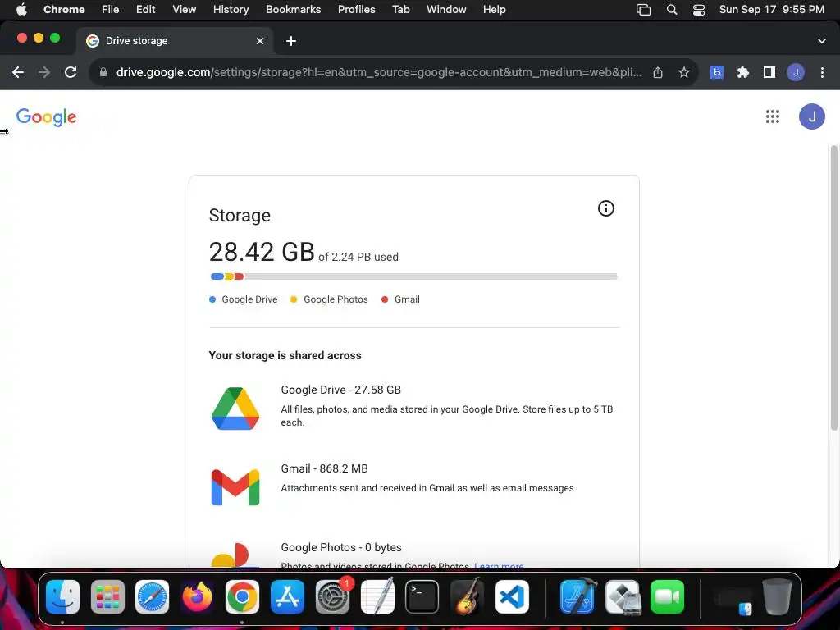This screenshot has width=840, height=630.
Task: Open App Store from the dock
Action: [x=287, y=596]
